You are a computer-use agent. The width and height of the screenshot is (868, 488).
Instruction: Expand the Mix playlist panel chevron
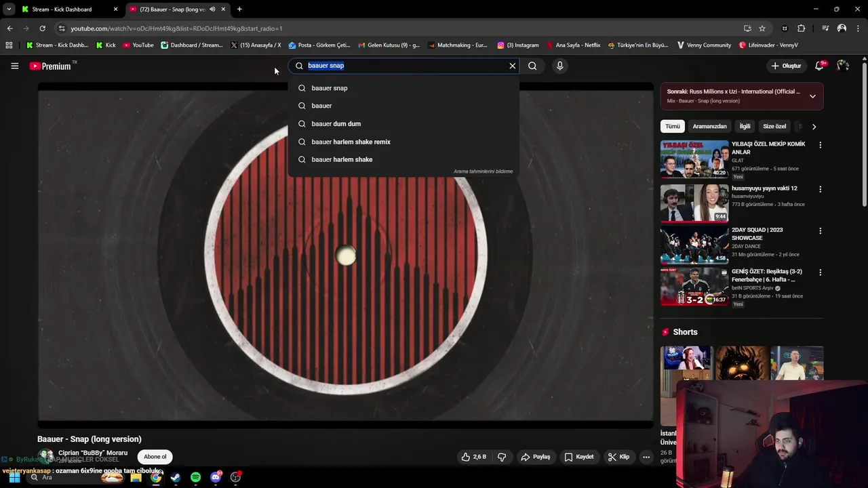pos(812,96)
